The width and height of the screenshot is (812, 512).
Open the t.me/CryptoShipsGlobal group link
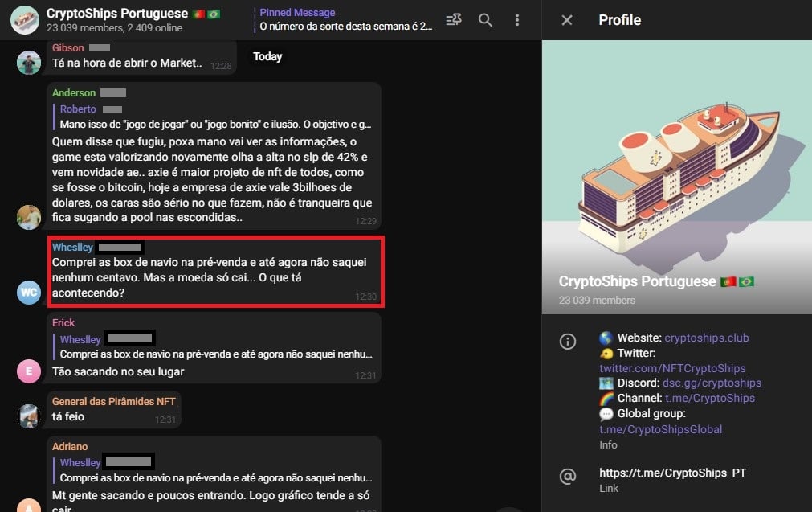point(660,429)
